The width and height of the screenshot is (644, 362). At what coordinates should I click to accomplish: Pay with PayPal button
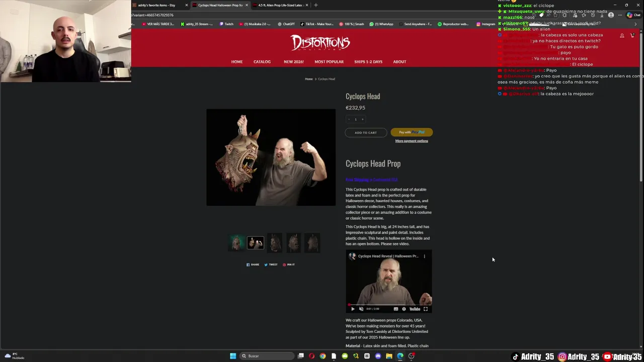(412, 132)
